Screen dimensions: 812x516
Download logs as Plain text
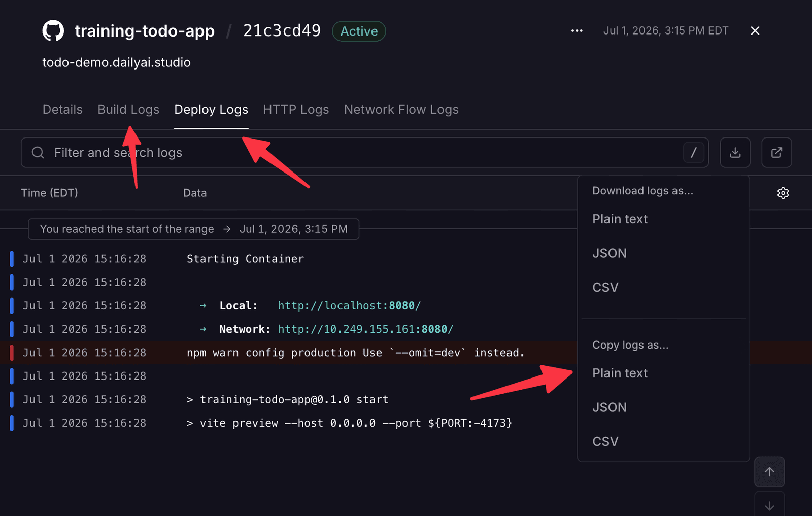click(x=620, y=219)
